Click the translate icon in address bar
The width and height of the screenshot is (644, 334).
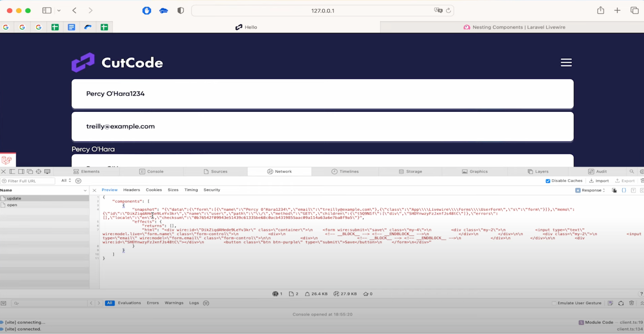438,10
